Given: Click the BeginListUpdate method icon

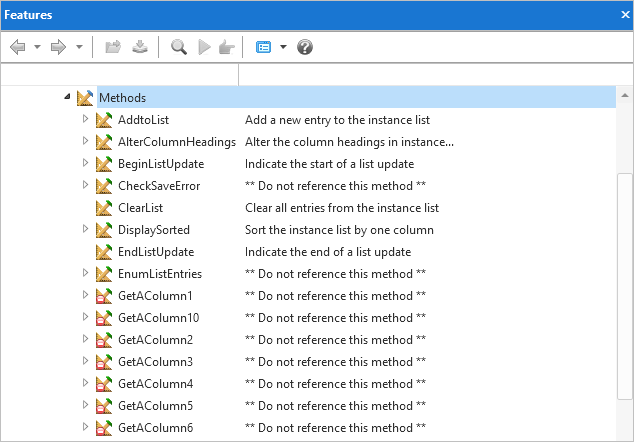Looking at the screenshot, I should coord(104,164).
